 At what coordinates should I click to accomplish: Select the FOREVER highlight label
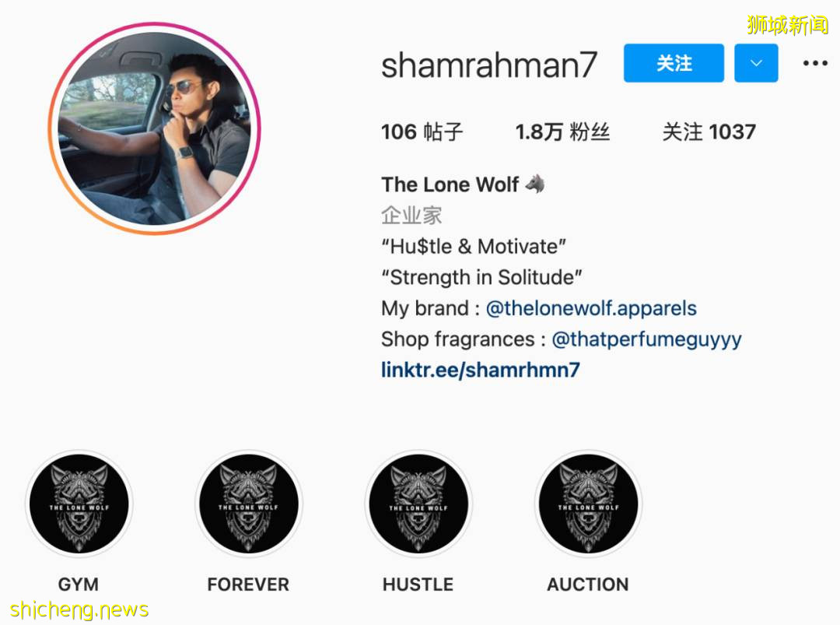point(249,585)
